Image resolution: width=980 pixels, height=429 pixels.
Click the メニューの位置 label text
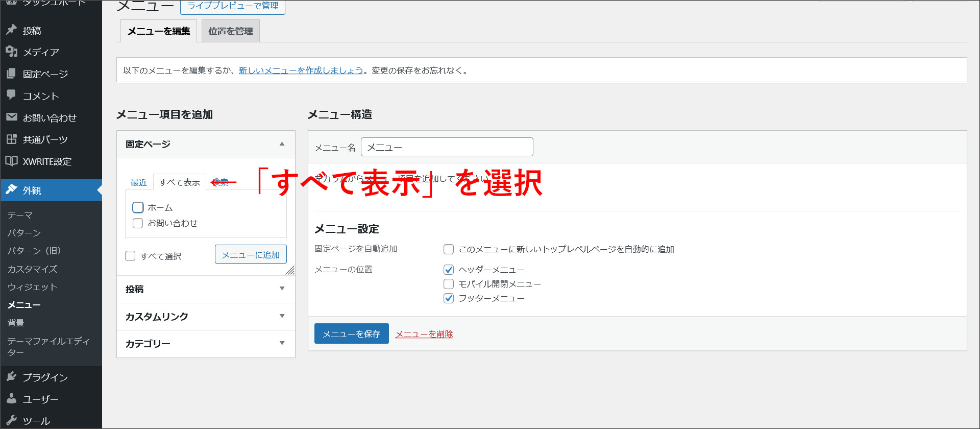[x=344, y=269]
